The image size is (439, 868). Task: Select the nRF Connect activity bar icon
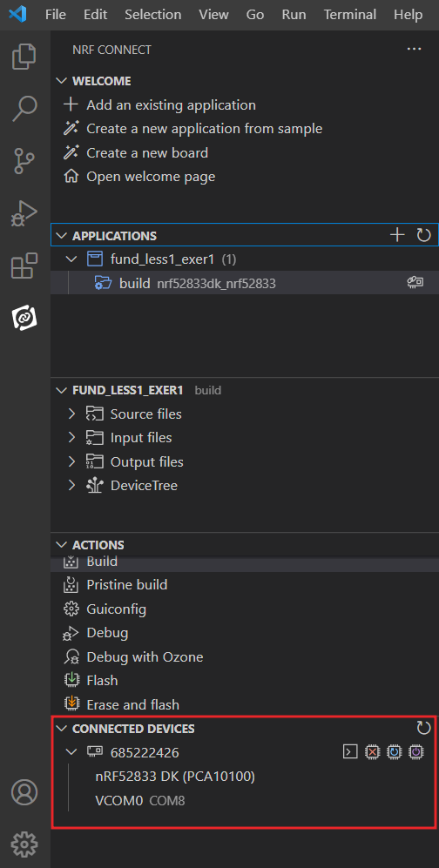click(24, 319)
